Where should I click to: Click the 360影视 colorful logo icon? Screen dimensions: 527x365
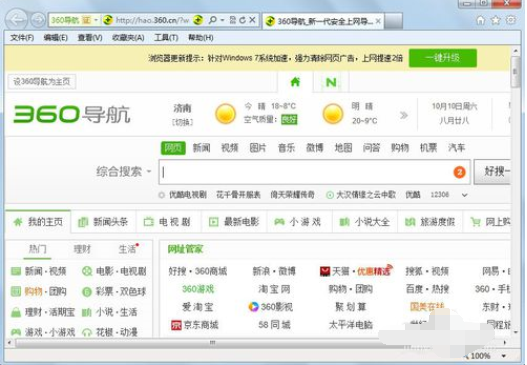tap(253, 307)
